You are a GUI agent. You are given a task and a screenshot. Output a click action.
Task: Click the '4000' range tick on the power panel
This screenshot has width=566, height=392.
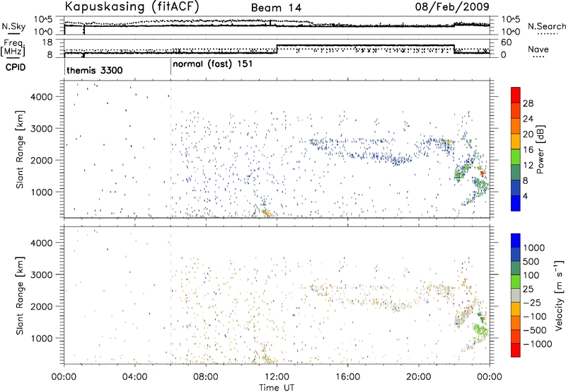[x=41, y=97]
